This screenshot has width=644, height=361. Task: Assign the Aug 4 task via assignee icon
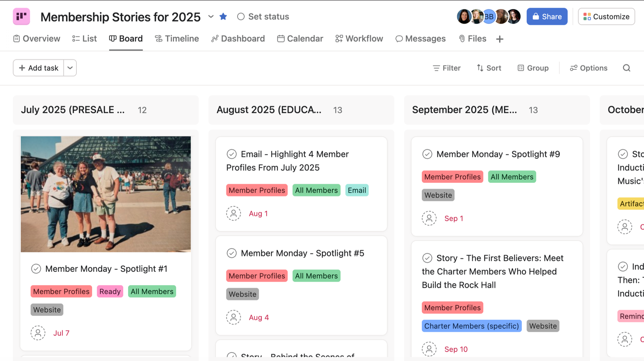point(233,317)
